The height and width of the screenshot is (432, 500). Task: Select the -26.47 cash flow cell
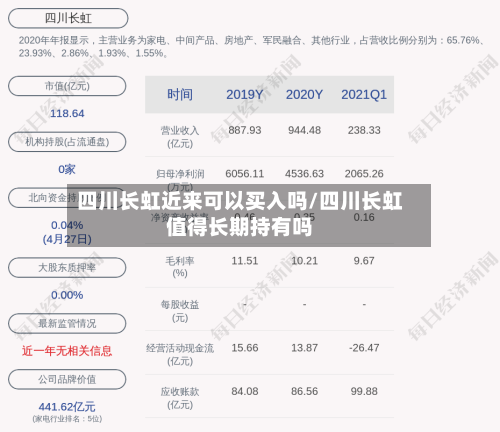click(x=364, y=348)
